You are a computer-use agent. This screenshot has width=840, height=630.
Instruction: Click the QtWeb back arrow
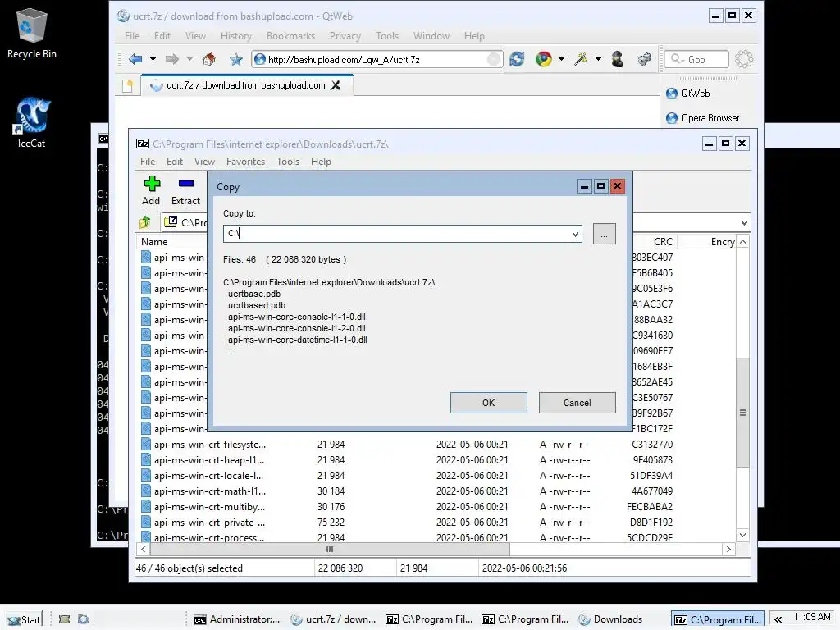coord(135,59)
